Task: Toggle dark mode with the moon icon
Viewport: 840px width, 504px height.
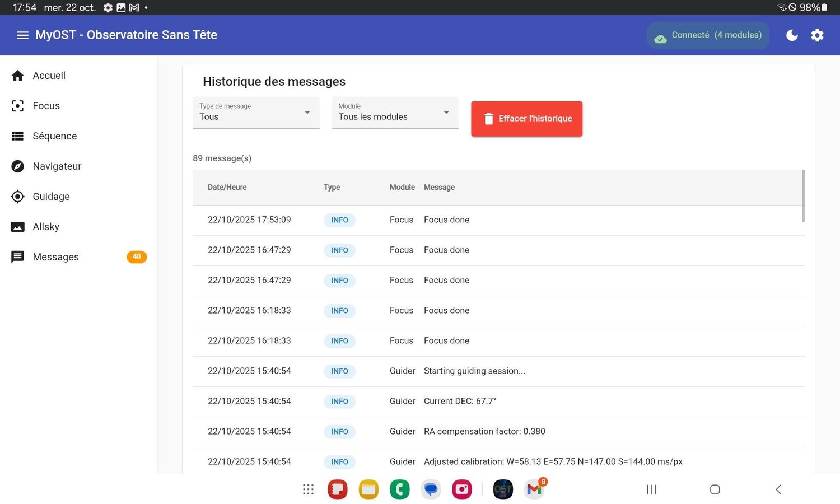Action: (x=792, y=35)
